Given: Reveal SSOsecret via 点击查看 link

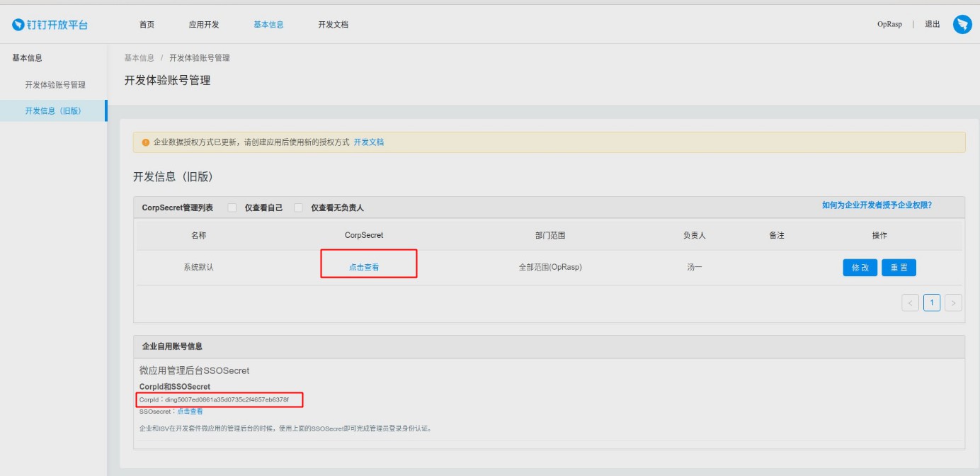Looking at the screenshot, I should coord(190,412).
